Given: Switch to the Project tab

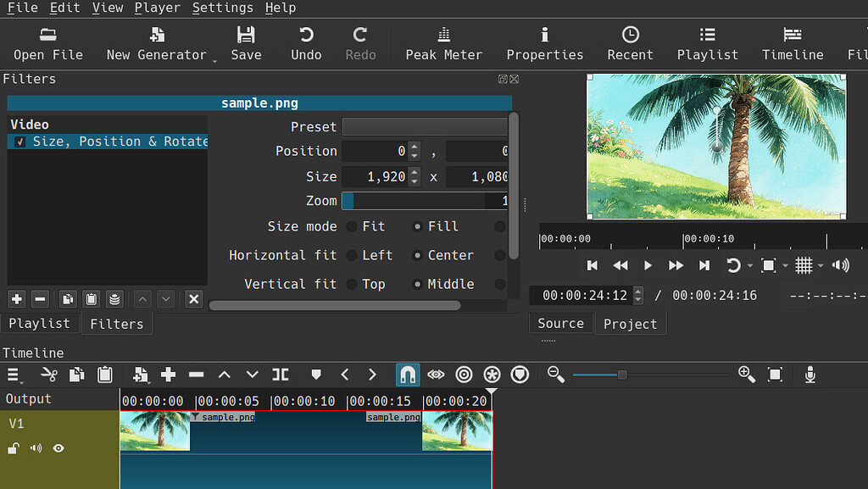Looking at the screenshot, I should (630, 323).
